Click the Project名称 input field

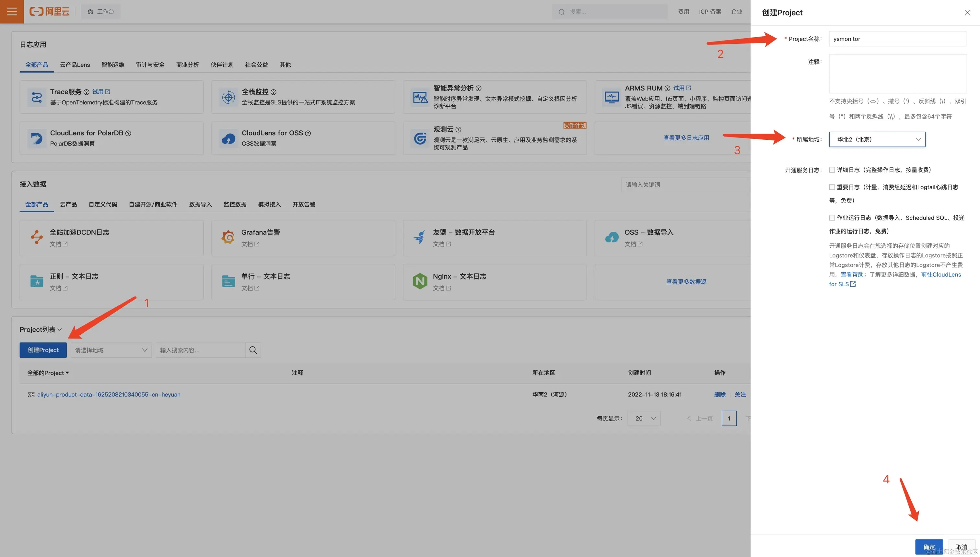(x=897, y=39)
